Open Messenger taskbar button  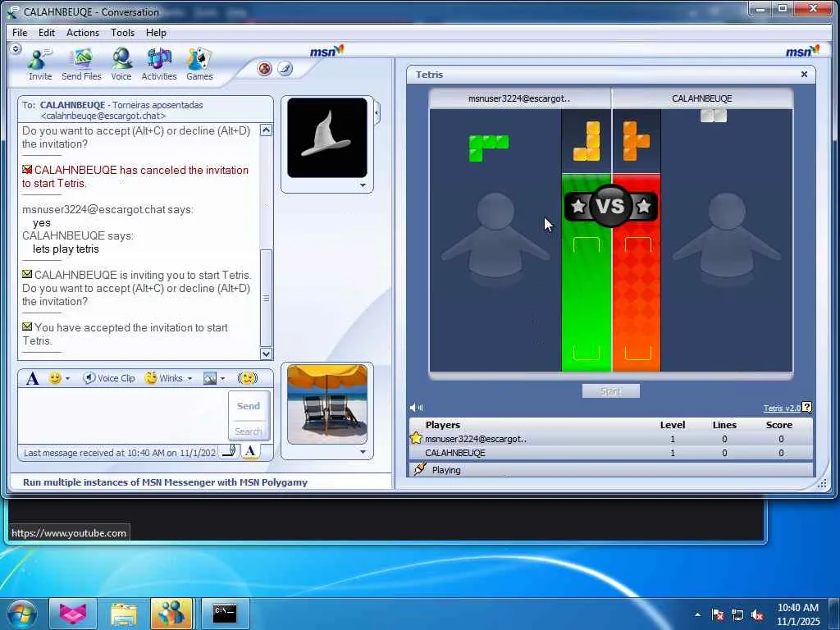pos(171,614)
